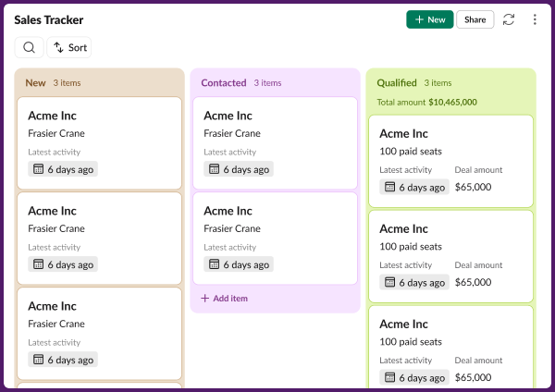Click the plus icon beside Add item
This screenshot has height=392, width=555.
click(205, 299)
